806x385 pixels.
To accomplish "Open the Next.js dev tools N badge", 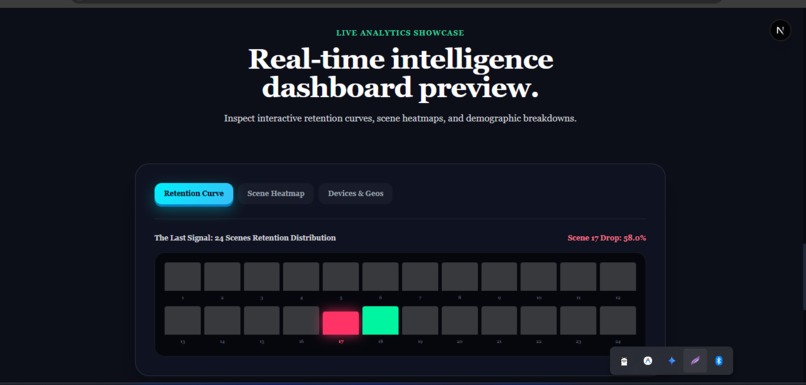I will 780,31.
